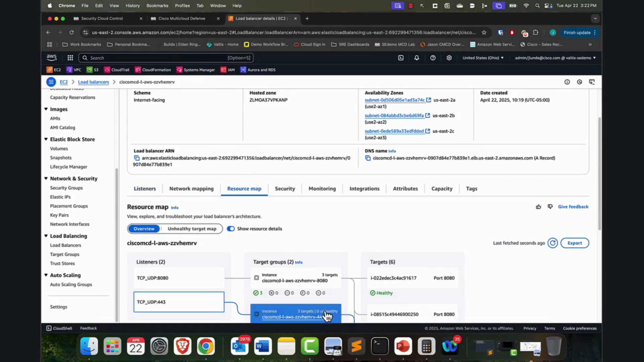
Task: Go to Load balancers breadcrumb
Action: (x=94, y=82)
